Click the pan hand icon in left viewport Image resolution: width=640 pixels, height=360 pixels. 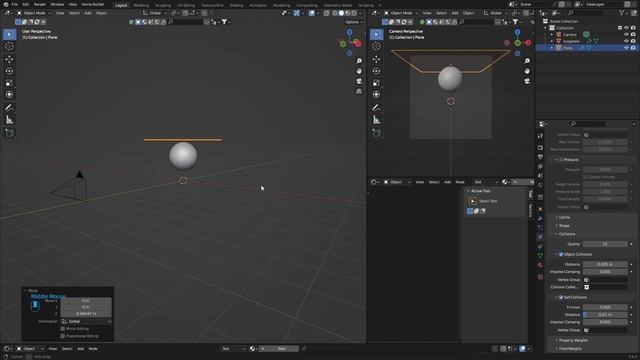coord(359,71)
